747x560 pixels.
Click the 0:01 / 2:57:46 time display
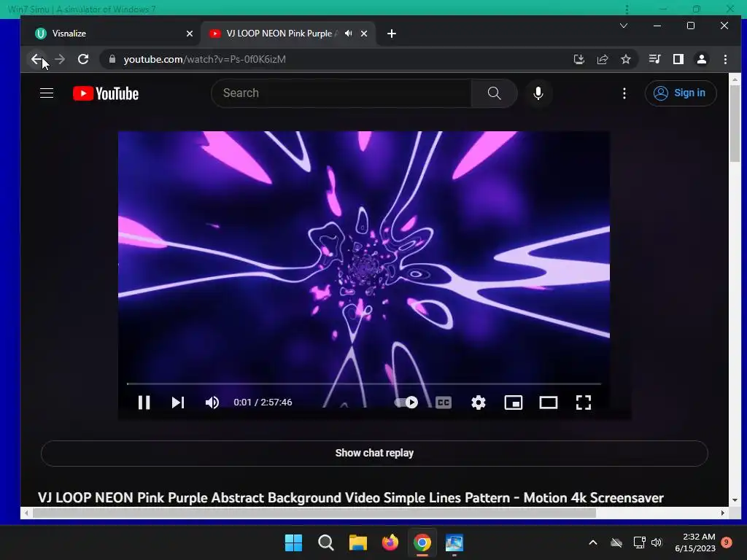click(263, 402)
